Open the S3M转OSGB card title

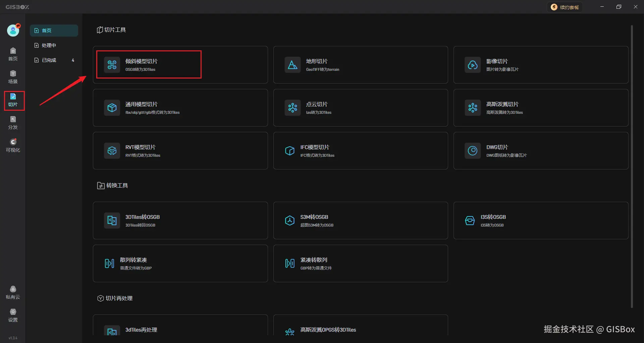pyautogui.click(x=314, y=217)
